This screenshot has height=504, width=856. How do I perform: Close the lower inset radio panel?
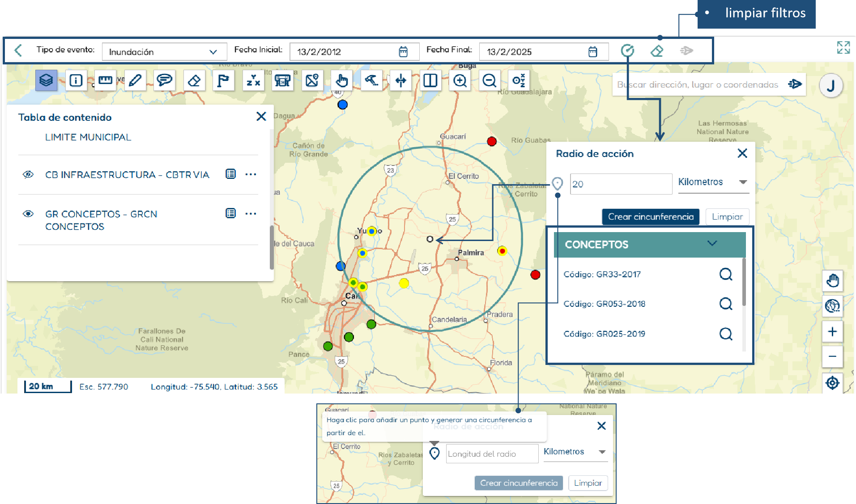[601, 426]
